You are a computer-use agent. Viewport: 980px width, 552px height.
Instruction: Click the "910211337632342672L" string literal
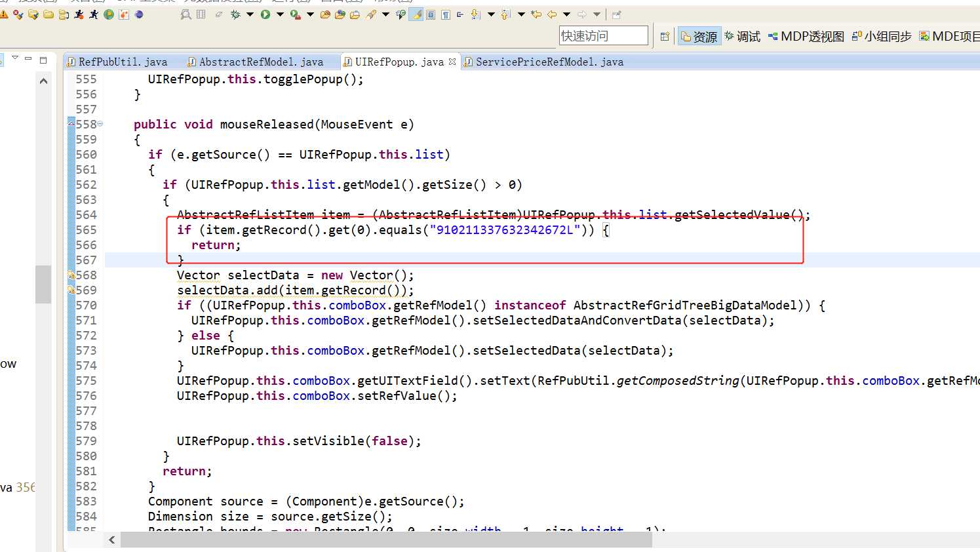pyautogui.click(x=505, y=230)
